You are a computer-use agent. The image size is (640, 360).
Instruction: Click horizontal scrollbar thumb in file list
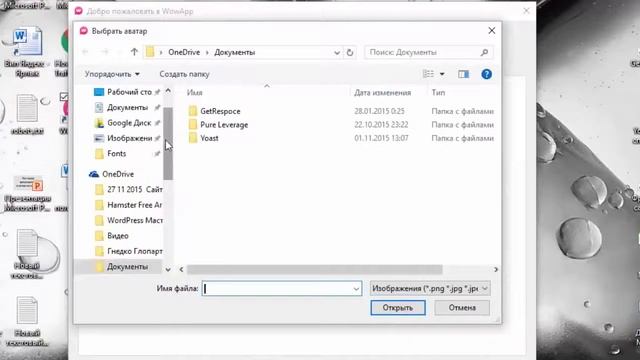coord(314,269)
